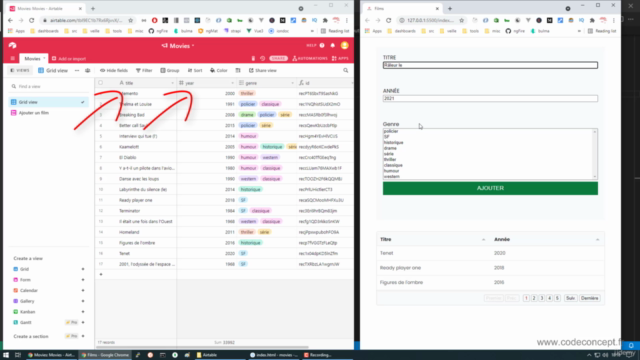Reload the Films browser page
This screenshot has height=360, width=640.
[x=389, y=20]
